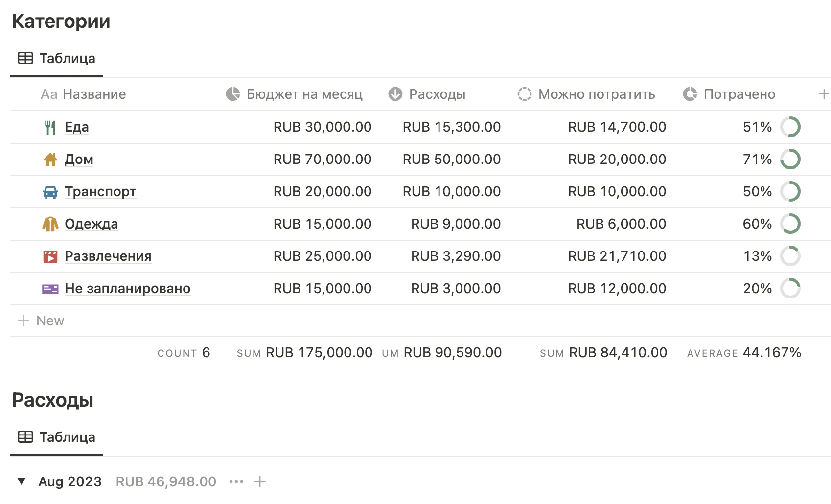Click the AVERAGE 44.167% calculation footer

[744, 353]
